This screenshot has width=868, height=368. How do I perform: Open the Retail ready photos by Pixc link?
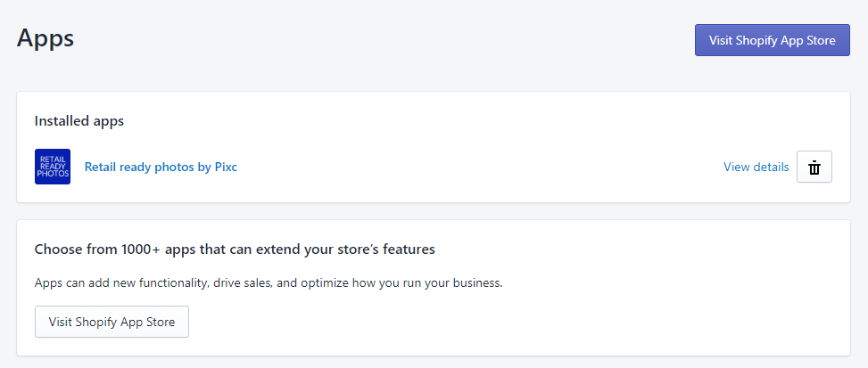click(x=161, y=167)
